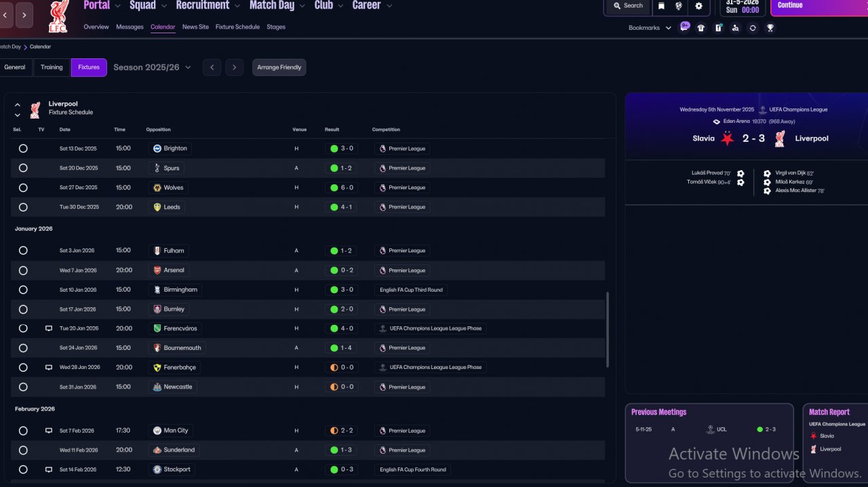Switch to the General calendar view
868x487 pixels.
[x=15, y=67]
